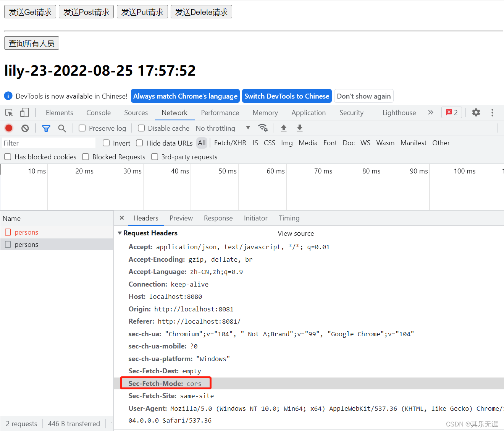Switch to the Response detail tab
The image size is (504, 431).
218,218
